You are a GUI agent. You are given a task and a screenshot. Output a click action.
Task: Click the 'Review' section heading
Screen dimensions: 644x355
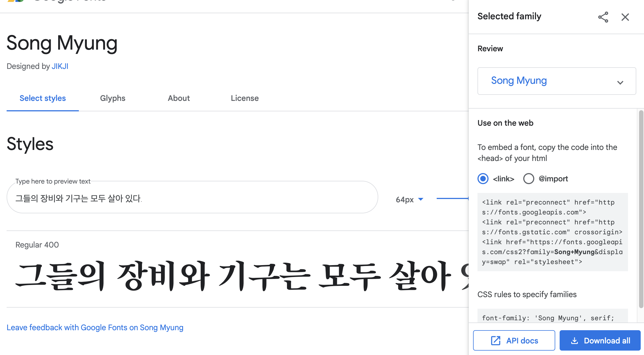pyautogui.click(x=490, y=49)
